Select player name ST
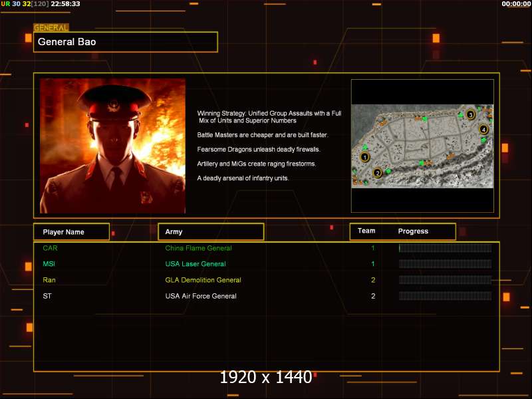Screen dimensions: 532x399 47,296
